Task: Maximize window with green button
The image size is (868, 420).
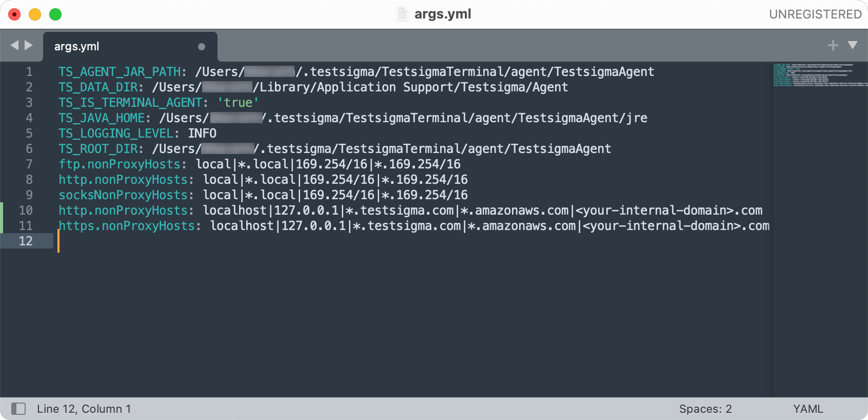Action: (55, 14)
